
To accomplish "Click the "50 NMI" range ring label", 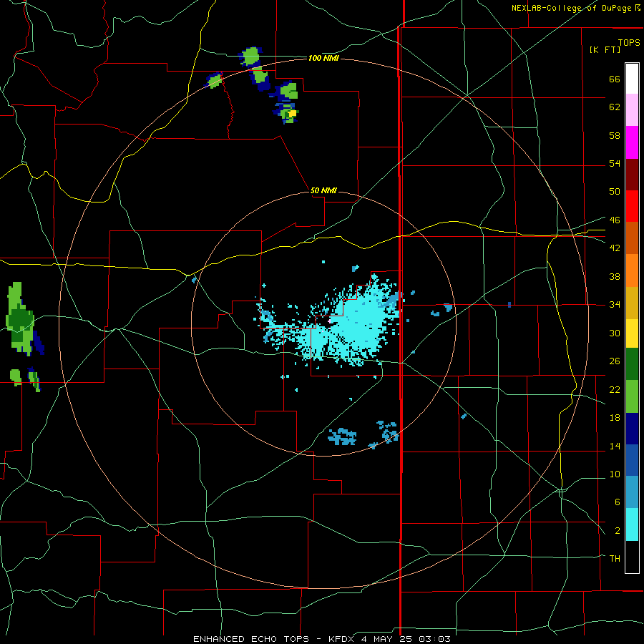I will [323, 190].
